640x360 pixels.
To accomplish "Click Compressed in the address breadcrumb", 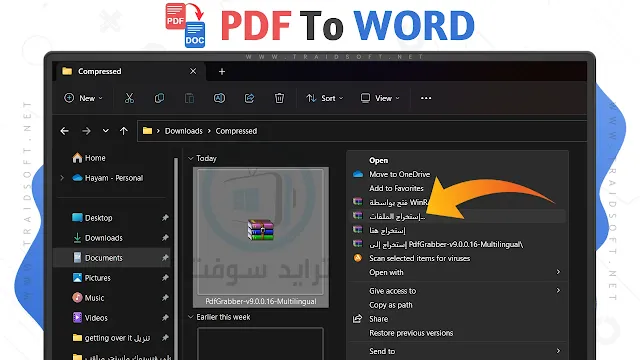I will click(236, 131).
